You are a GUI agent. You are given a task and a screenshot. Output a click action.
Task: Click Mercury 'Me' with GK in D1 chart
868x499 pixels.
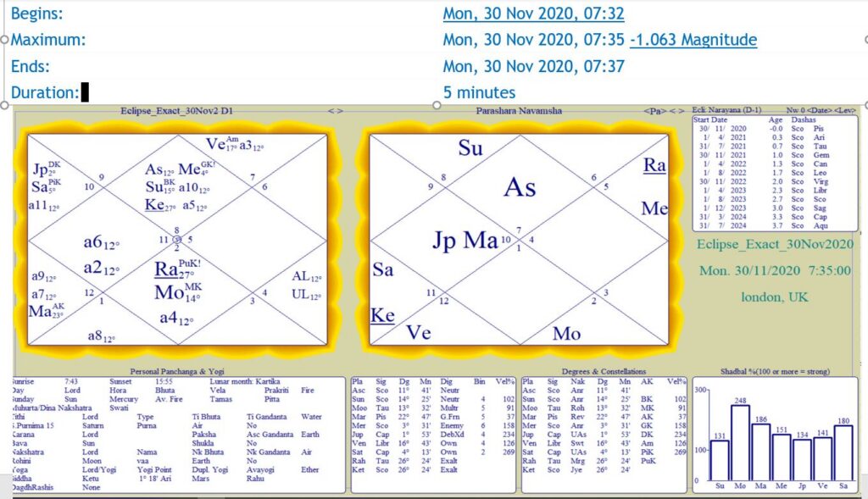pyautogui.click(x=197, y=169)
